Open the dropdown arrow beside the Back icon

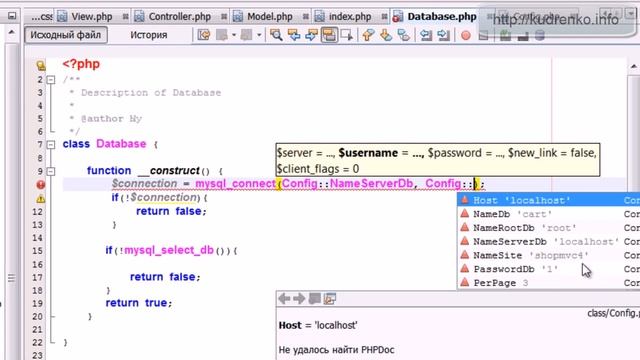tap(234, 35)
